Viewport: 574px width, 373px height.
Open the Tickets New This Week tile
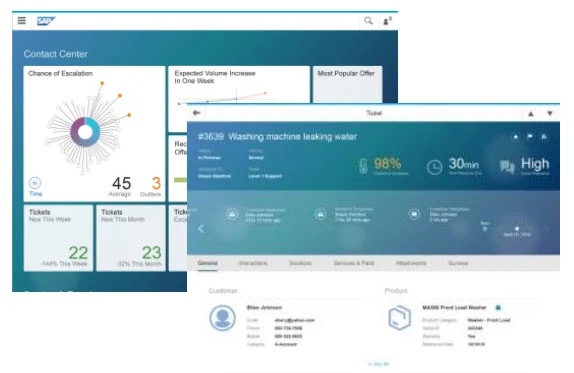point(59,238)
